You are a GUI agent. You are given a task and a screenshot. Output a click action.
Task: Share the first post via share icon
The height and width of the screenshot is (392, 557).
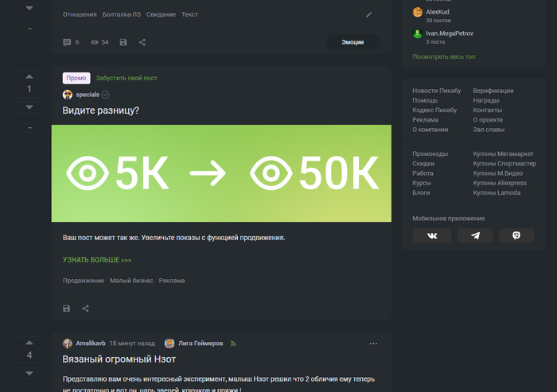coord(142,42)
